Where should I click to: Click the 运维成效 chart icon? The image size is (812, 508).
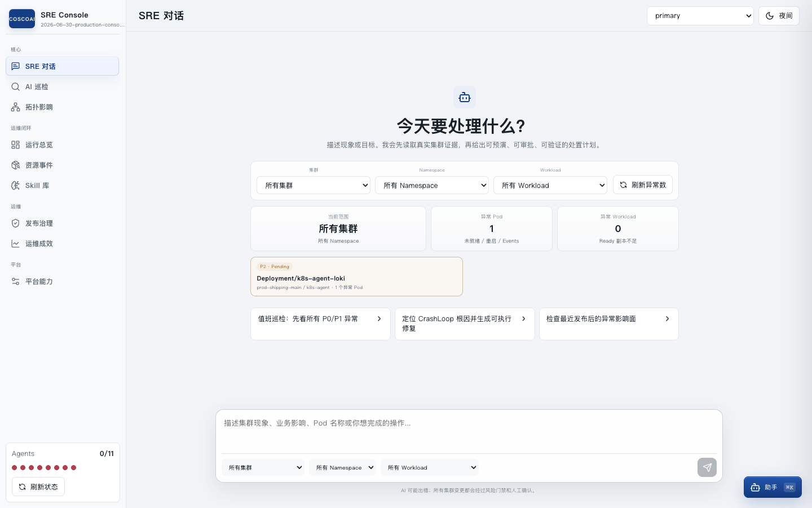pos(16,243)
